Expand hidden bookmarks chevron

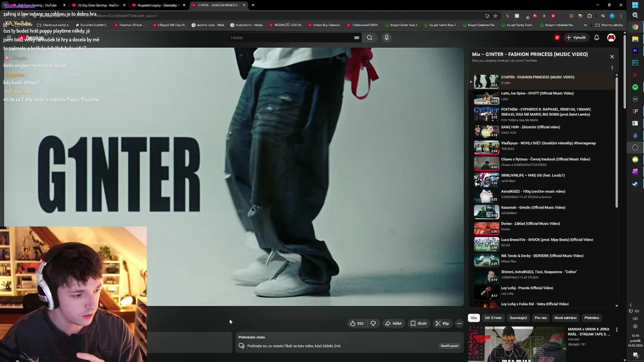585,25
